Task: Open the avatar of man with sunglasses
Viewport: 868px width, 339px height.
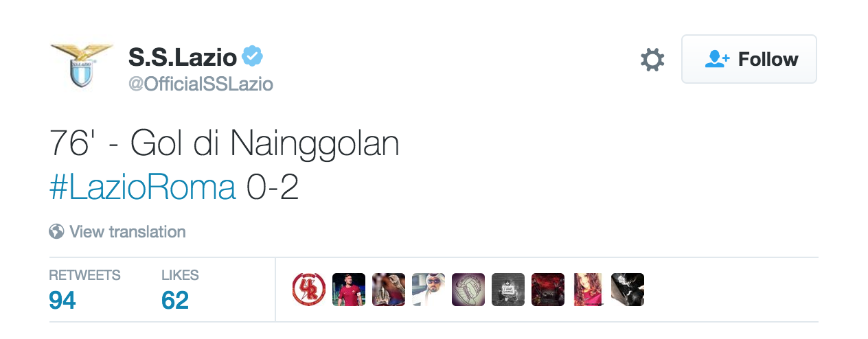Action: [429, 290]
